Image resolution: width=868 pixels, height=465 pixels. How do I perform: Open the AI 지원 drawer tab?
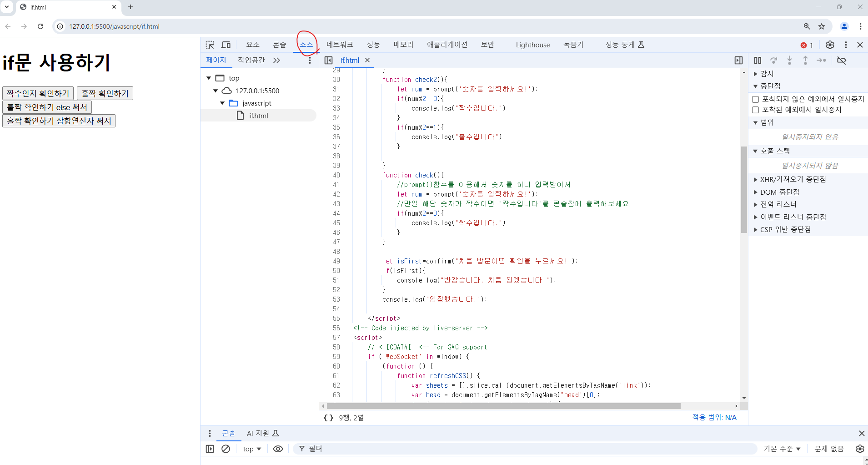coord(262,434)
